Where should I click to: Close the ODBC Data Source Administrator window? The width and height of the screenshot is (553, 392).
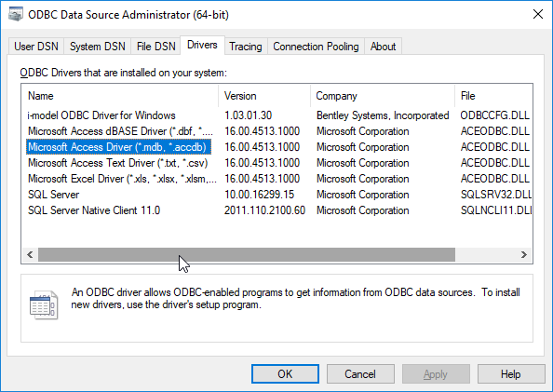tap(538, 15)
